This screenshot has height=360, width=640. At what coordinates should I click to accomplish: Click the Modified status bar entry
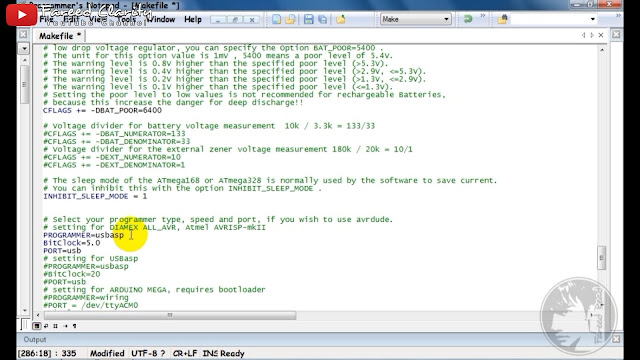tap(107, 353)
